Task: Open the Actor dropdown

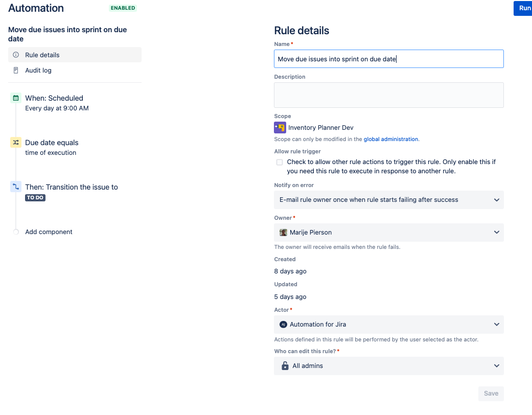Action: pyautogui.click(x=496, y=324)
